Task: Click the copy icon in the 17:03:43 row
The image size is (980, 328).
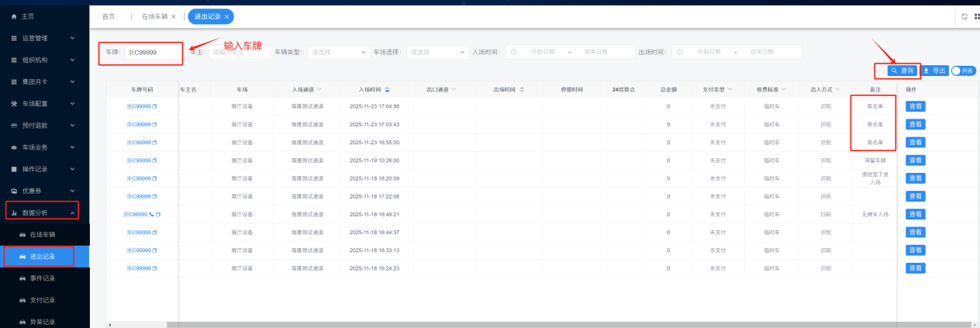Action: 154,124
